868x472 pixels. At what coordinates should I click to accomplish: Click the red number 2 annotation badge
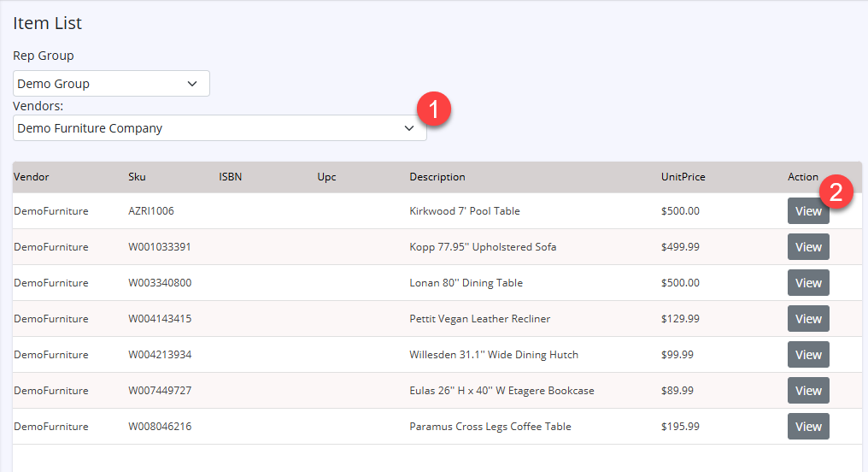pyautogui.click(x=836, y=192)
